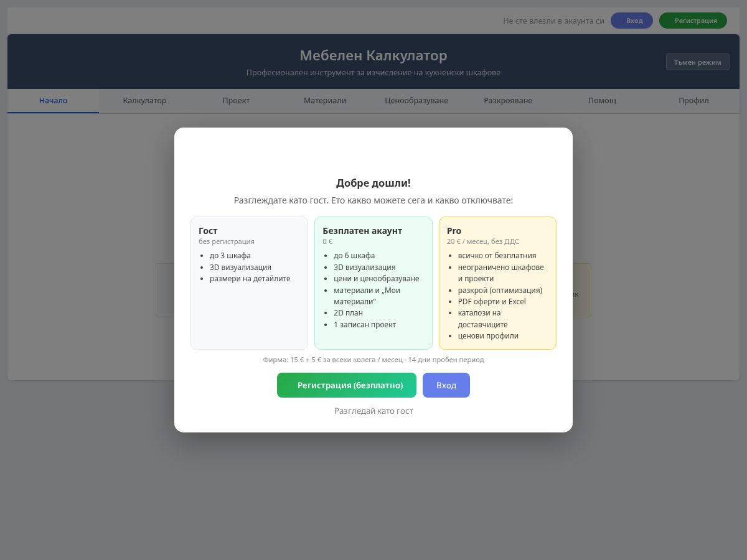
Task: Select the Гост plan card heading
Action: click(208, 231)
